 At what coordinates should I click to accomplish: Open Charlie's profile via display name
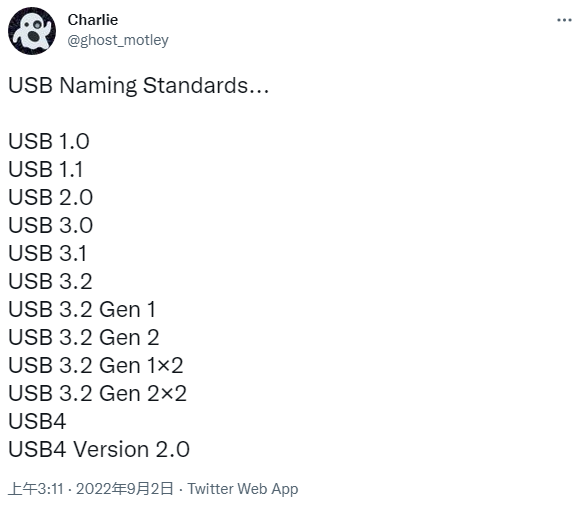click(x=93, y=20)
